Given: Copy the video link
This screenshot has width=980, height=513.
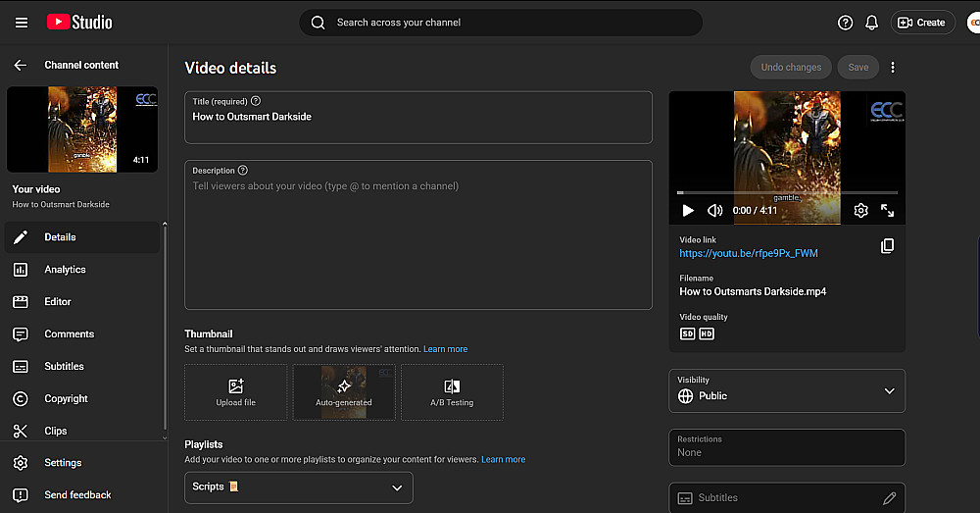Looking at the screenshot, I should coord(887,246).
